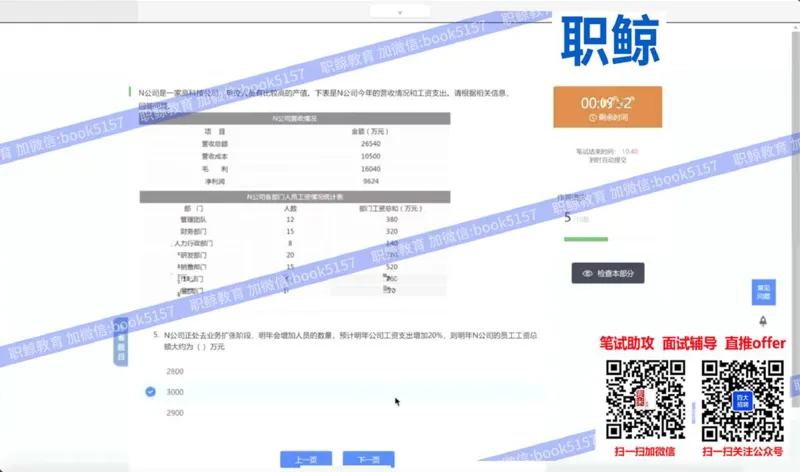Screen dimensions: 800x472
Task: Click the 营收总额 value 26540
Action: pos(370,144)
